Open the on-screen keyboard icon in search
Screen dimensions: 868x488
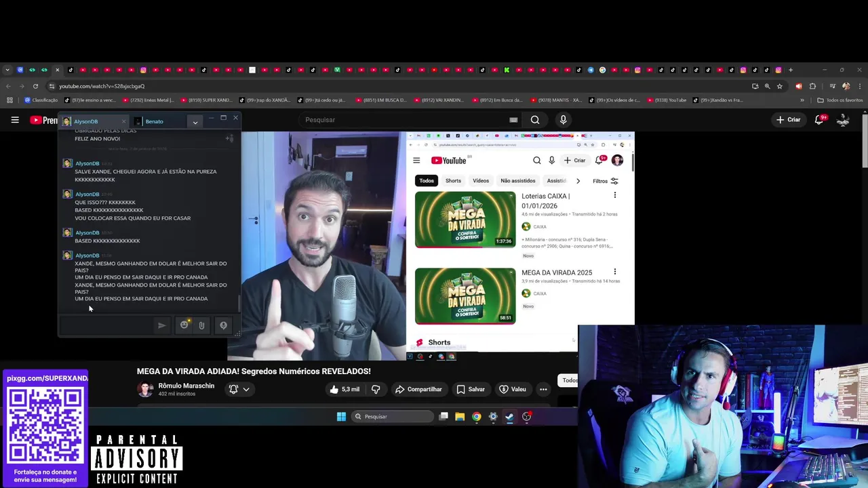click(x=513, y=120)
